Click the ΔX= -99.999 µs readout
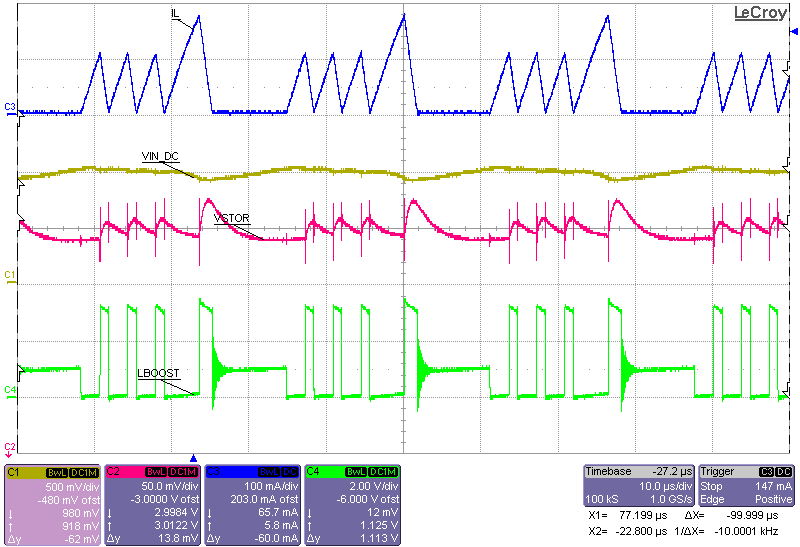 tap(731, 515)
